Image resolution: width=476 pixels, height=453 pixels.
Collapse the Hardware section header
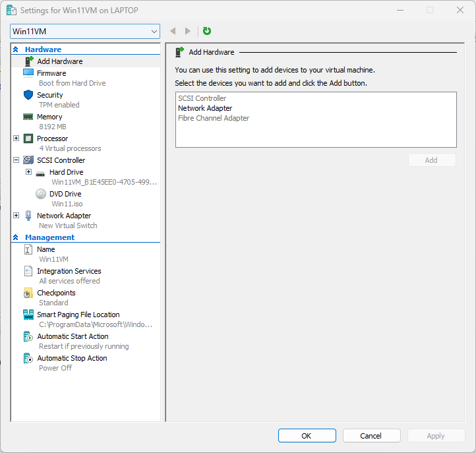[x=16, y=49]
